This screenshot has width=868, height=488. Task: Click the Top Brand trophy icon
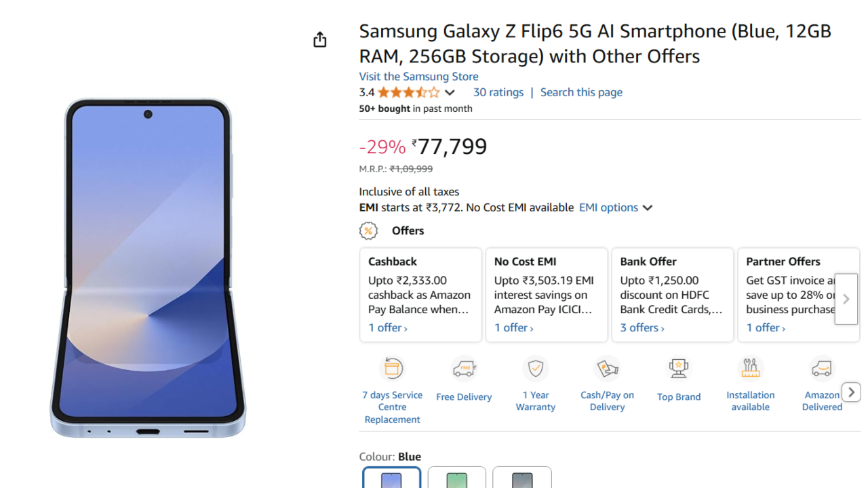click(x=679, y=368)
